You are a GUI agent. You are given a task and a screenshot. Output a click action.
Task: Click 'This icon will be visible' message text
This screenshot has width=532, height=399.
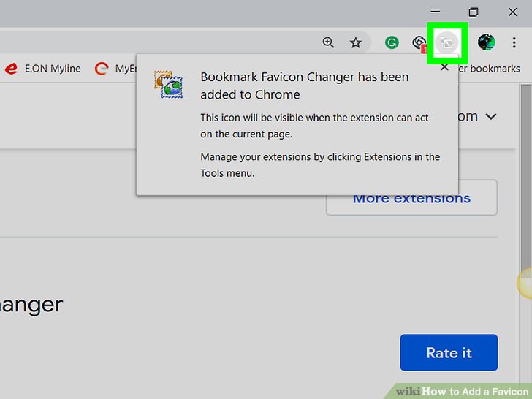(x=314, y=126)
